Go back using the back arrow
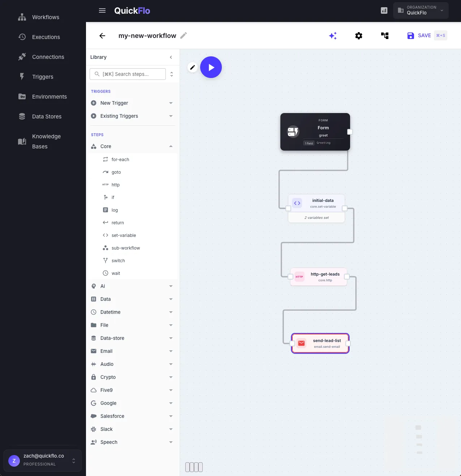The image size is (461, 476). [x=102, y=36]
